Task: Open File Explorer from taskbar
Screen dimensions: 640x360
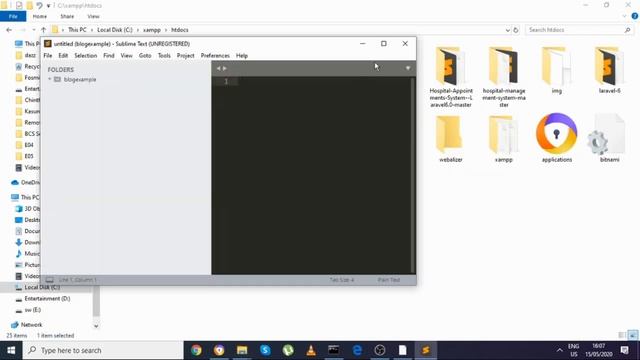Action: (x=242, y=350)
